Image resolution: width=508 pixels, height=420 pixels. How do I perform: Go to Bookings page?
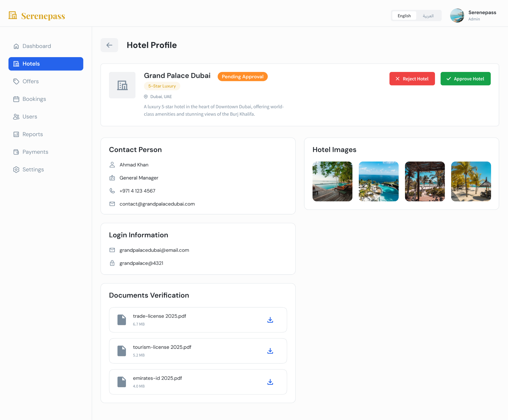[46, 99]
